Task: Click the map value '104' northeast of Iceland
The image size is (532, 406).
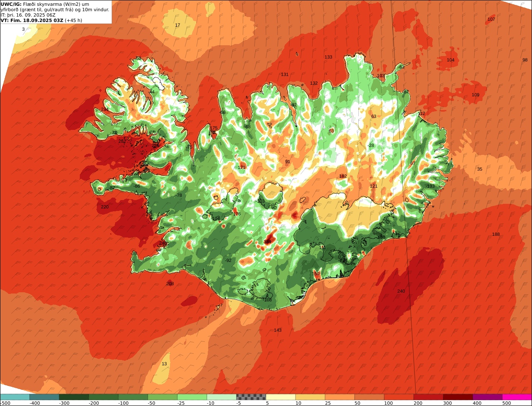Action: point(451,60)
